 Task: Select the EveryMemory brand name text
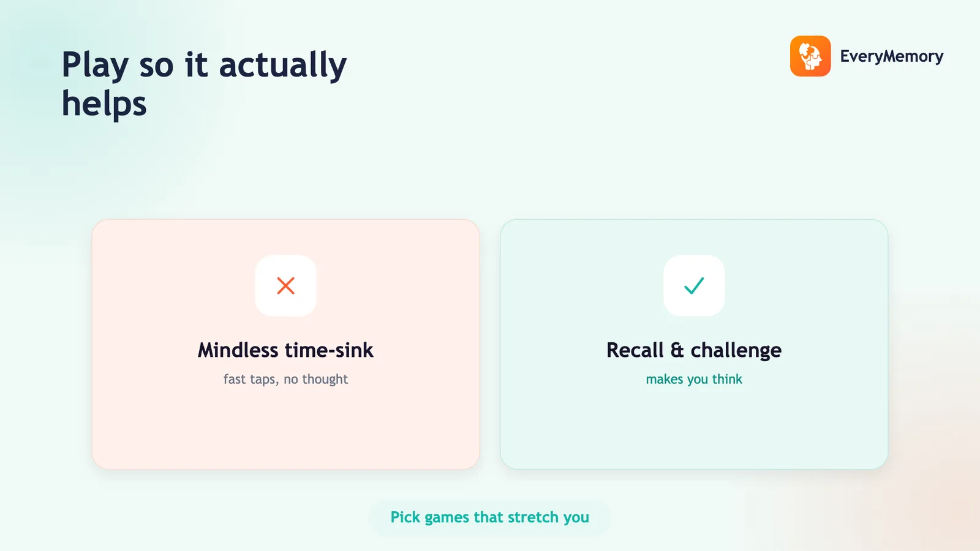click(891, 56)
